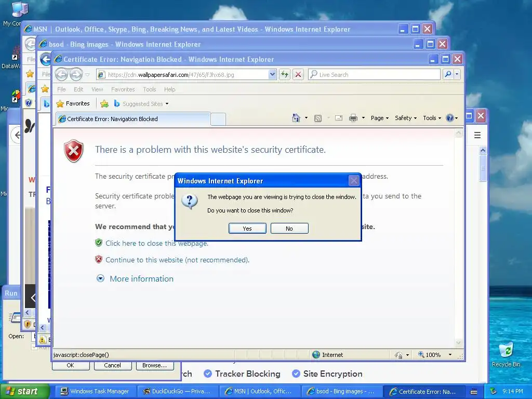Click the Live Search magnifier button
This screenshot has height=399, width=532.
(x=448, y=74)
